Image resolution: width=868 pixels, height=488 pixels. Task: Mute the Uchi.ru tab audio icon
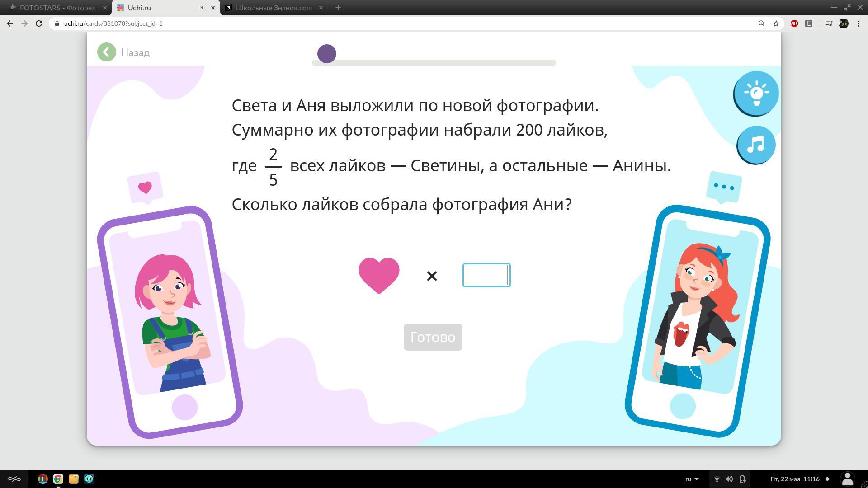click(203, 8)
